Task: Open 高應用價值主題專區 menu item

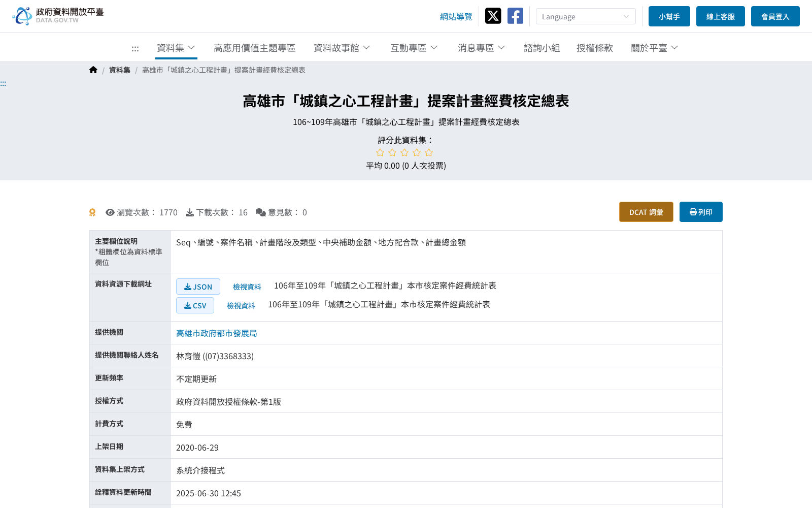Action: (254, 48)
